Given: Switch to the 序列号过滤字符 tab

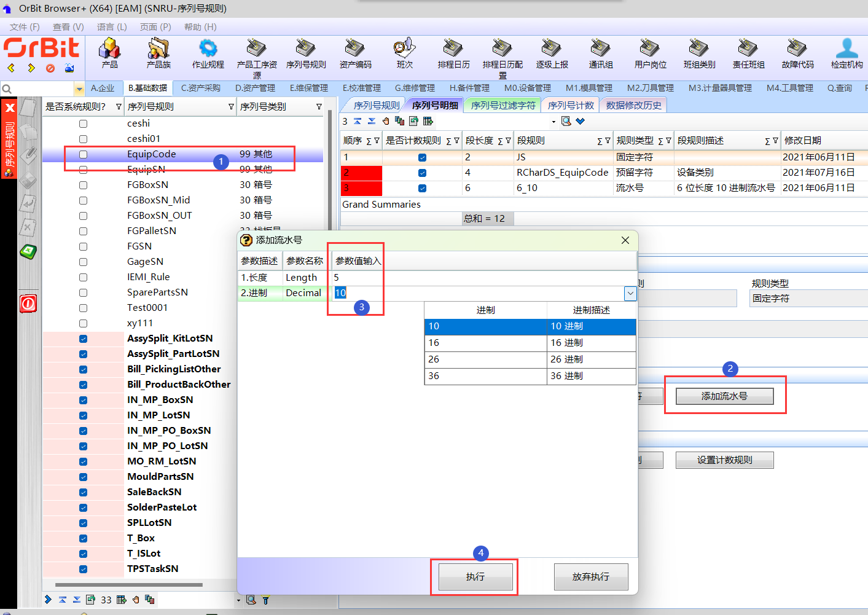Looking at the screenshot, I should tap(502, 105).
